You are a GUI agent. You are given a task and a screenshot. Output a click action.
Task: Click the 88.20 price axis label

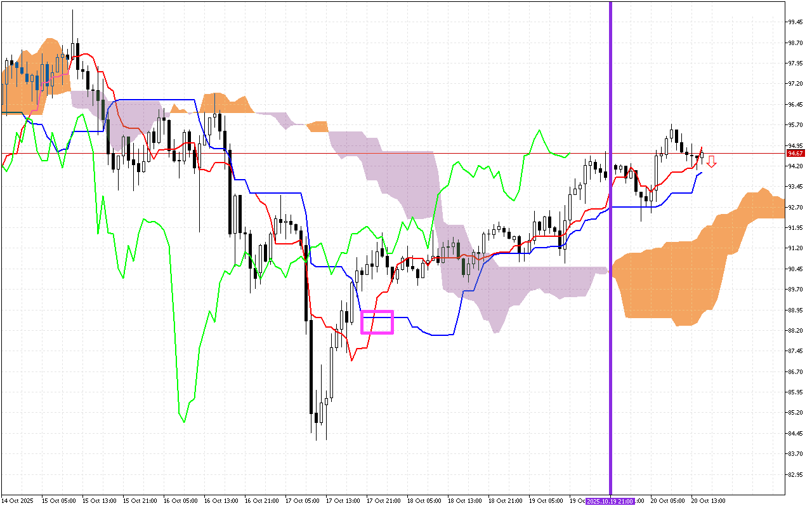796,330
